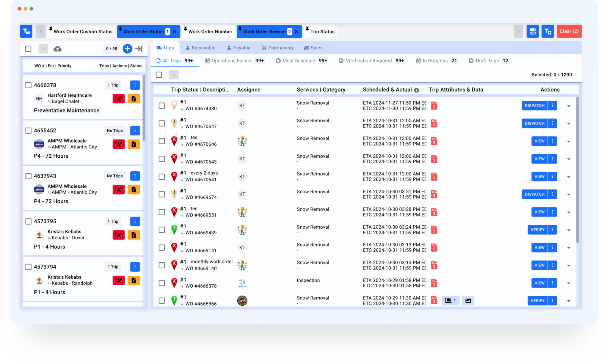The width and height of the screenshot is (609, 364).
Task: Switch to the Purchasing tab
Action: click(277, 48)
